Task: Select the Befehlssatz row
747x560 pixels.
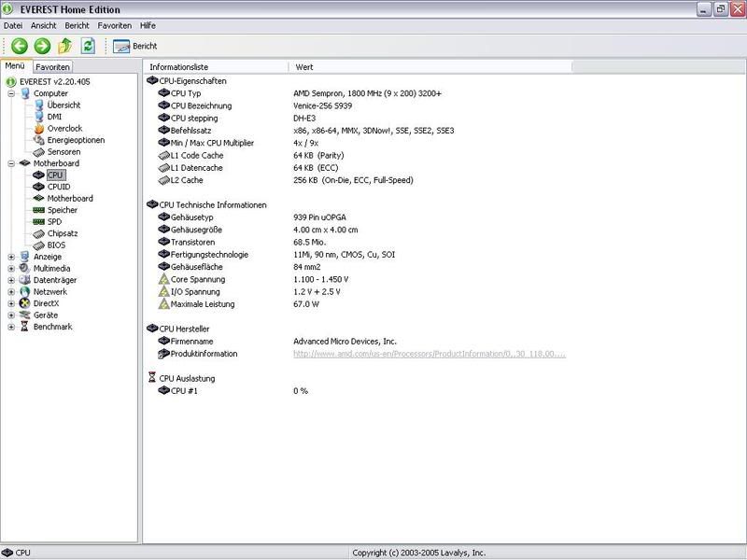Action: (x=306, y=131)
